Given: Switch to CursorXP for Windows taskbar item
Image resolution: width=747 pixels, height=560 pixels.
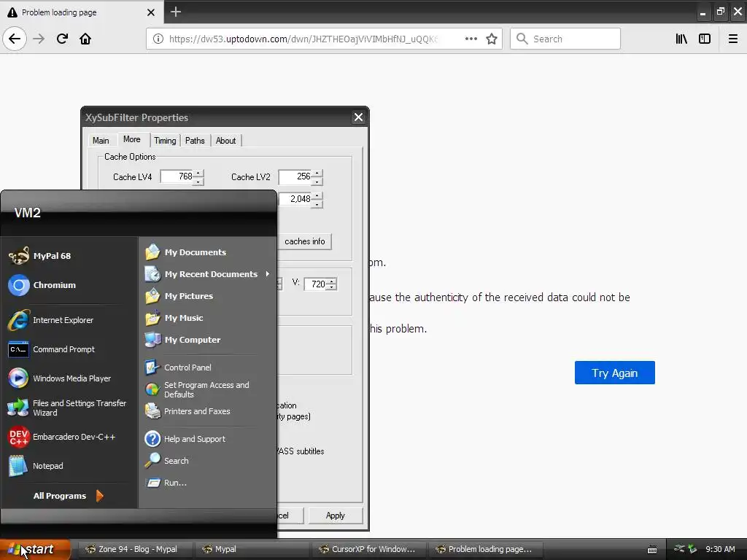Looking at the screenshot, I should pyautogui.click(x=368, y=549).
